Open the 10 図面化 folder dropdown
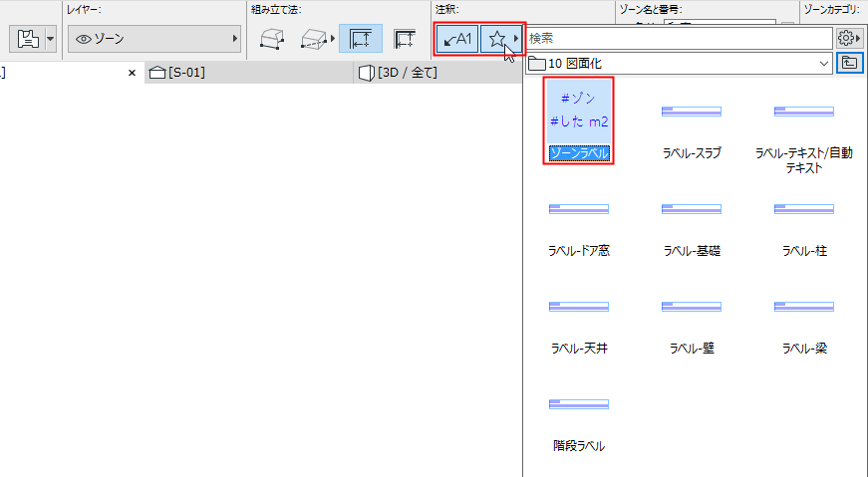Screen dimensions: 868x477 coord(679,64)
